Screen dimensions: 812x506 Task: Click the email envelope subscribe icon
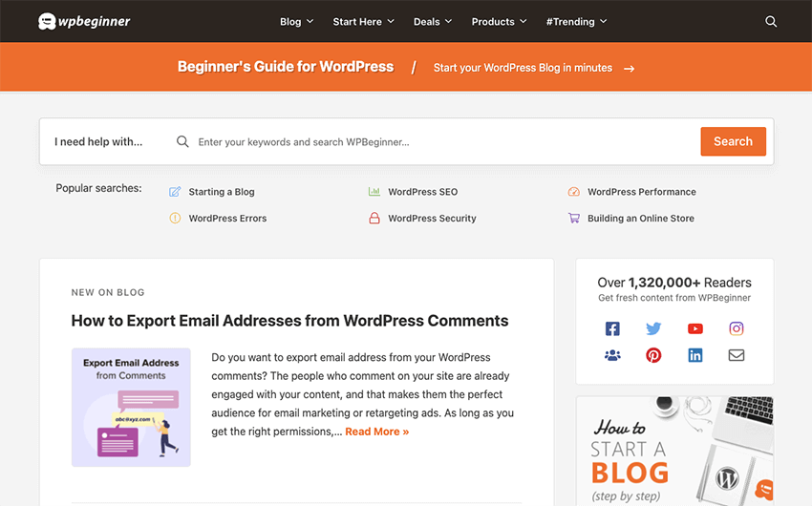point(737,355)
